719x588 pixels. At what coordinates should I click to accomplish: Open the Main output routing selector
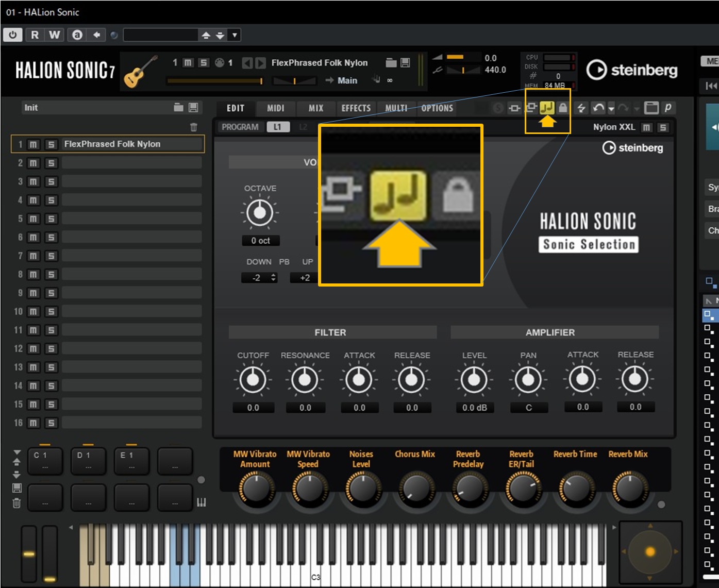[347, 80]
